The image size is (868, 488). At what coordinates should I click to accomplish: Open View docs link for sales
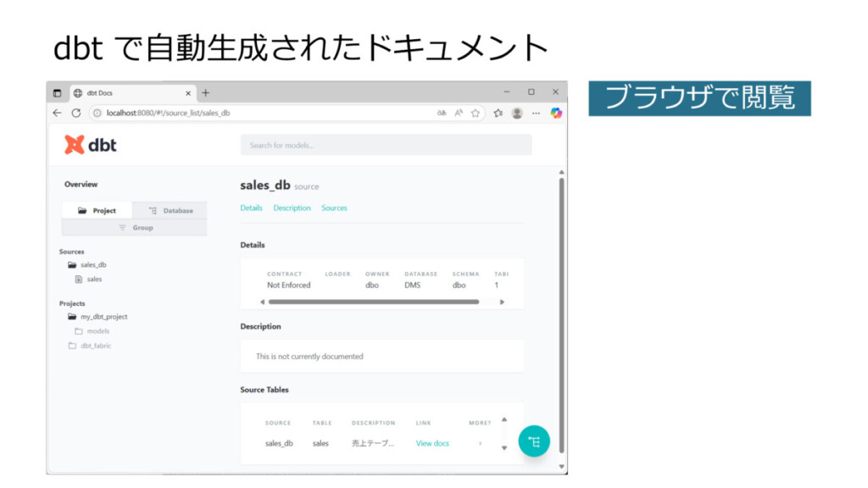point(432,443)
